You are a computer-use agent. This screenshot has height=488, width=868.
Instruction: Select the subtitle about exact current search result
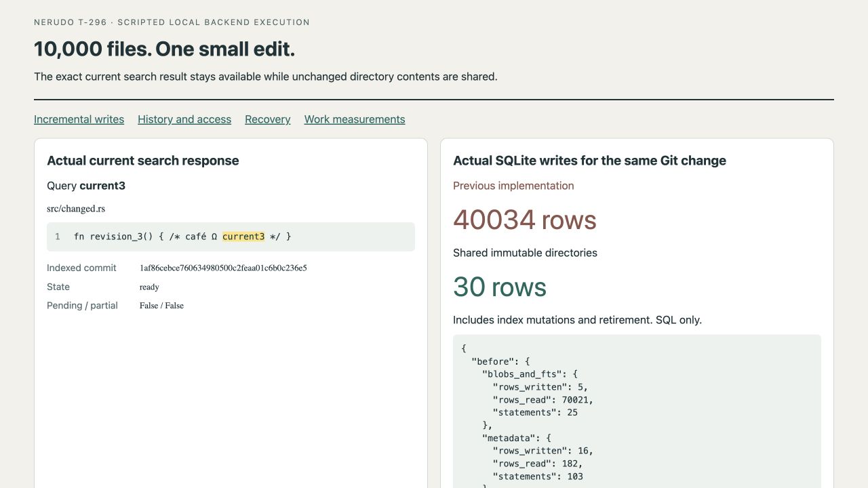[x=266, y=77]
